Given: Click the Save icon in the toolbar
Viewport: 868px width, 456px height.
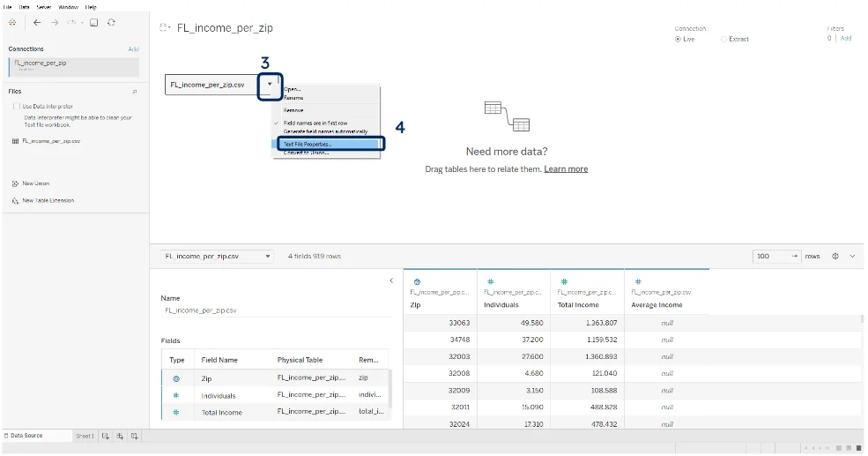Looking at the screenshot, I should click(x=94, y=22).
